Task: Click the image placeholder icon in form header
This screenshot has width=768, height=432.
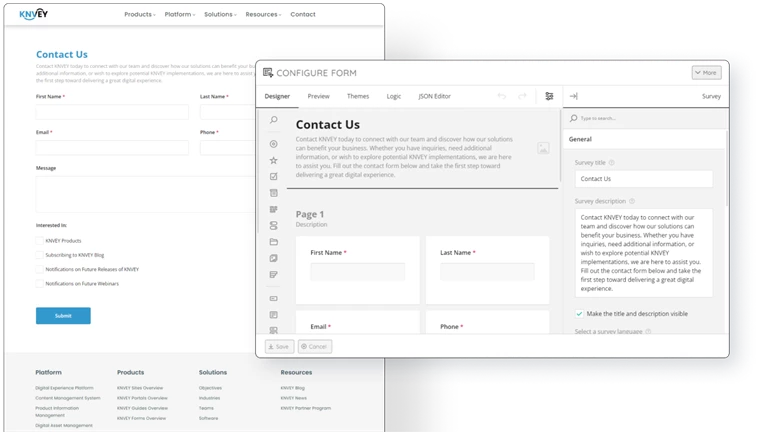Action: pyautogui.click(x=543, y=148)
